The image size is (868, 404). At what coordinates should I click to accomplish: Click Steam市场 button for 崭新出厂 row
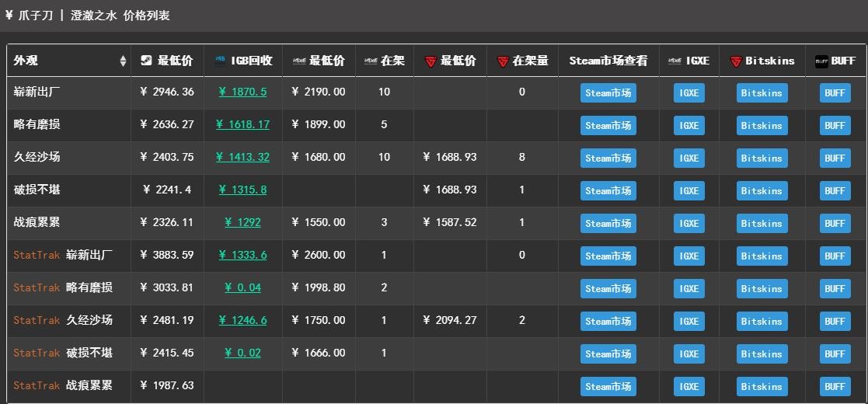[x=608, y=93]
